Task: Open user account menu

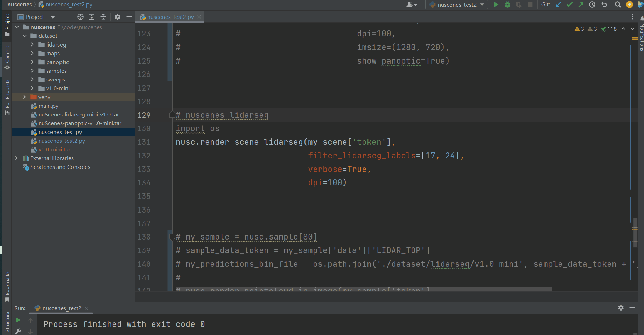Action: pyautogui.click(x=412, y=5)
